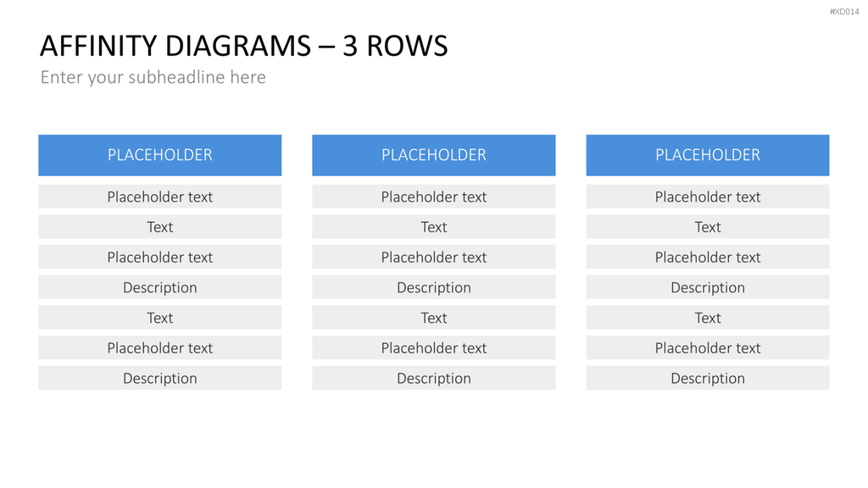Image resolution: width=868 pixels, height=488 pixels.
Task: Select the right column blue PLACEHOLDER header
Action: click(708, 155)
